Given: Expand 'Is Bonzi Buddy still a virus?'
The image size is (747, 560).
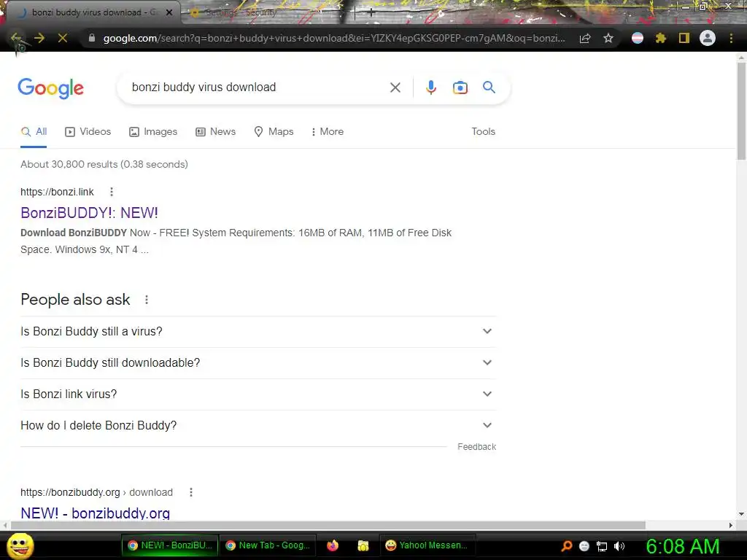Looking at the screenshot, I should 258,332.
